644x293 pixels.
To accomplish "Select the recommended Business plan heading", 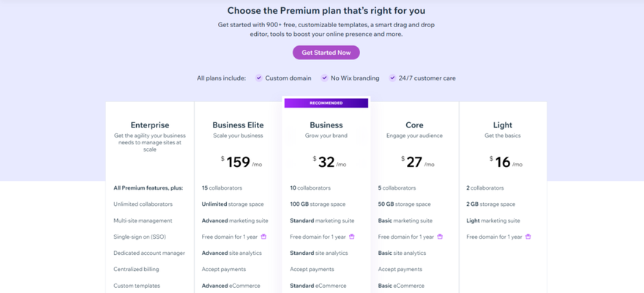I will 326,125.
